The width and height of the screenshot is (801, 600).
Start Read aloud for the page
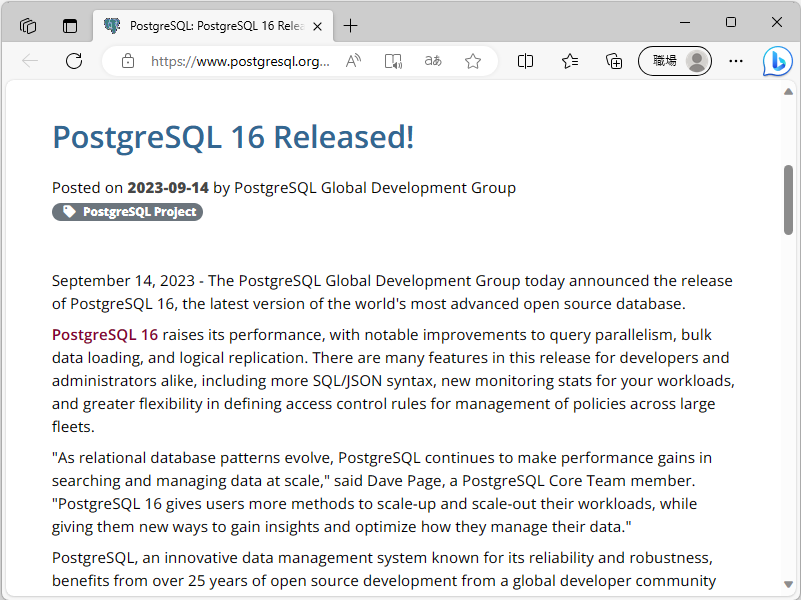pos(352,61)
